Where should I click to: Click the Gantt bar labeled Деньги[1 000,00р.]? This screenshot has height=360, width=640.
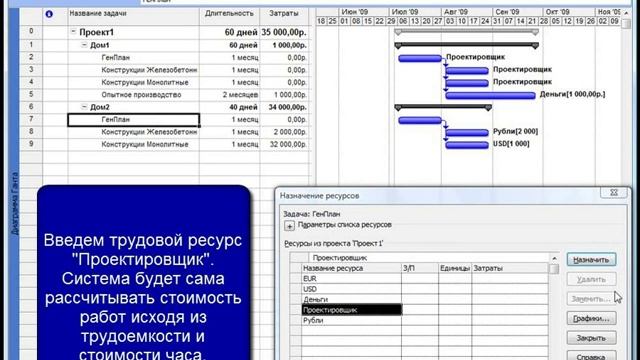[490, 96]
